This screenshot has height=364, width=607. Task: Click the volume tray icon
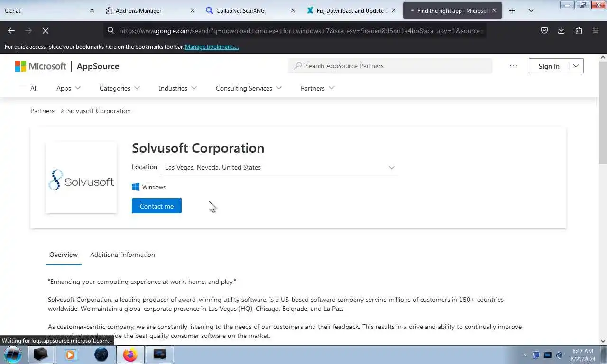click(x=560, y=355)
